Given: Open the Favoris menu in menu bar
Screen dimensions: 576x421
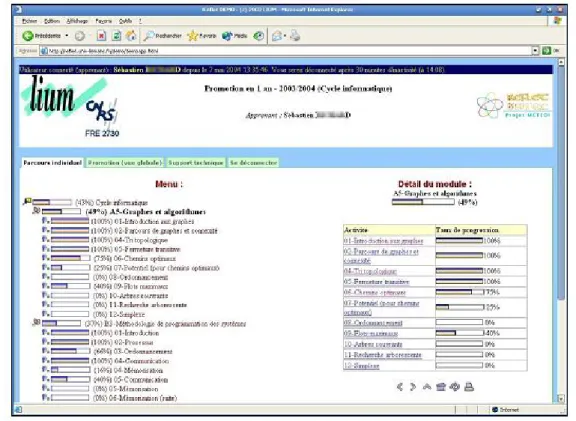Looking at the screenshot, I should [x=104, y=21].
